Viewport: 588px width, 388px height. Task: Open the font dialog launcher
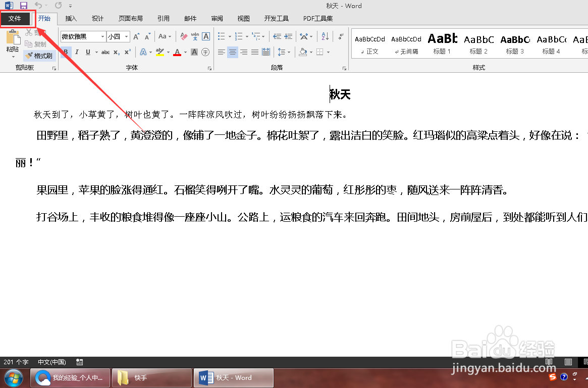pyautogui.click(x=209, y=68)
